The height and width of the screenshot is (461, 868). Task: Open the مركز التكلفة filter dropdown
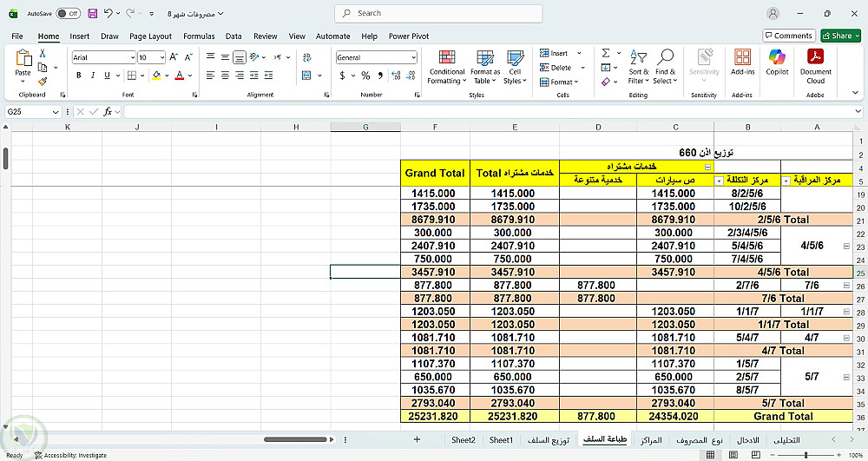(x=719, y=181)
